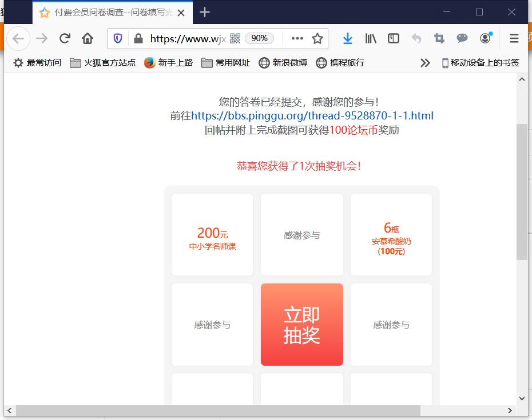Open page actions three-dot menu
The height and width of the screenshot is (420, 532).
point(297,39)
